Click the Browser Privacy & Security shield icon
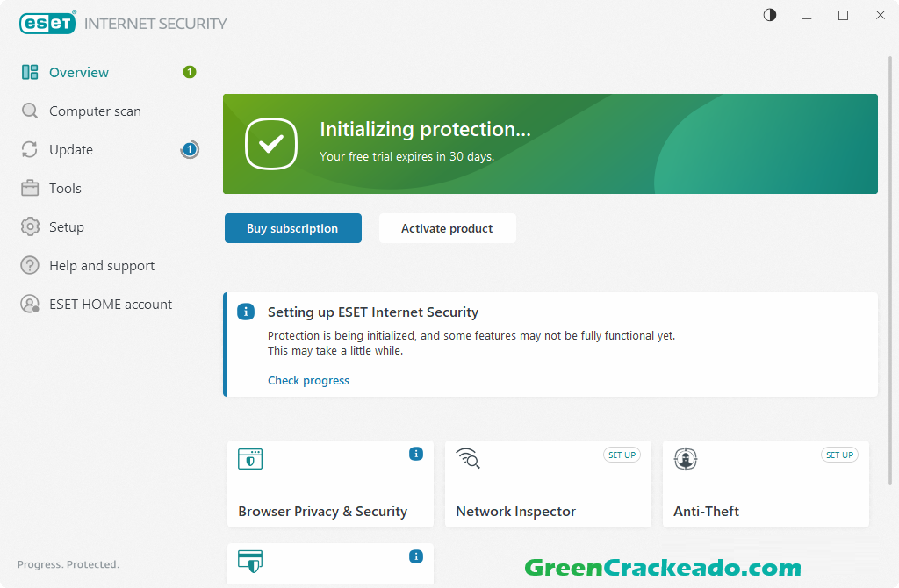899x588 pixels. pos(250,458)
